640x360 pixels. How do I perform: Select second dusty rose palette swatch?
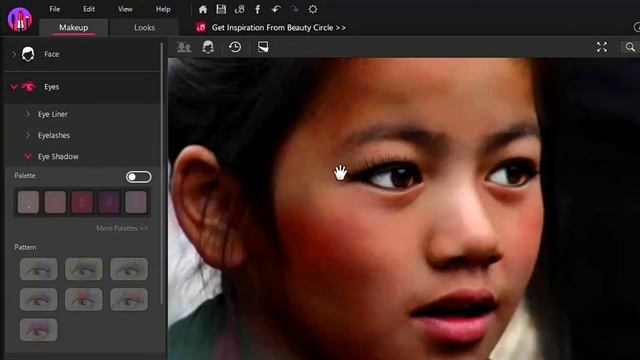55,202
